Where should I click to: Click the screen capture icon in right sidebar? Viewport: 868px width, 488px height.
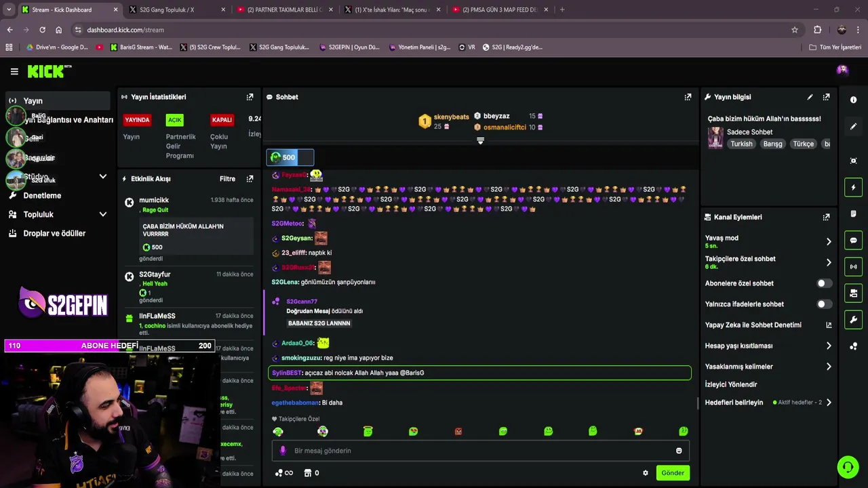coord(853,161)
